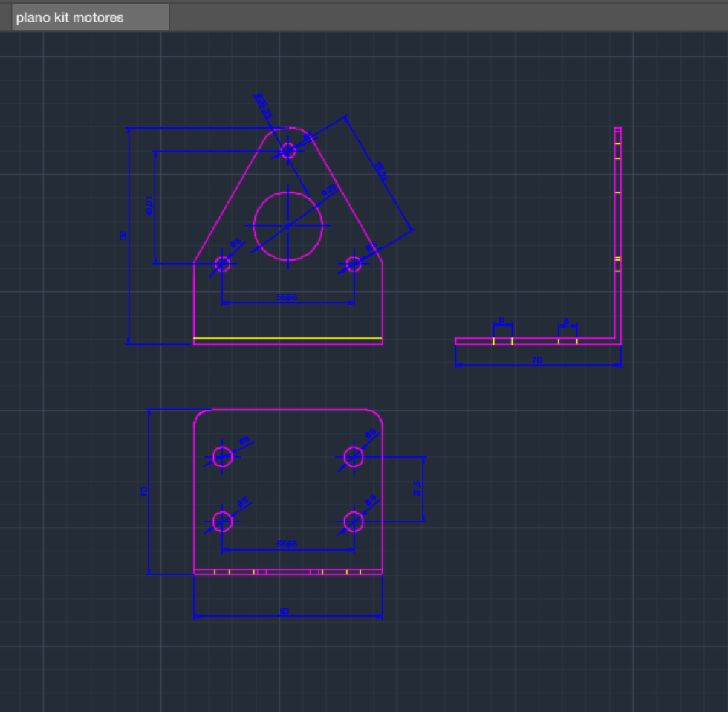Select the left 8 dimension on side profile
The width and height of the screenshot is (728, 712).
point(501,320)
